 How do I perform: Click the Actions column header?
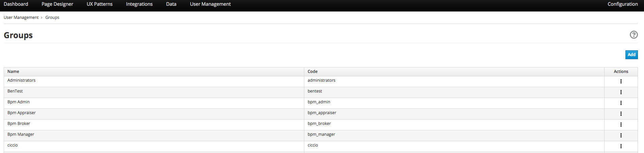(621, 72)
